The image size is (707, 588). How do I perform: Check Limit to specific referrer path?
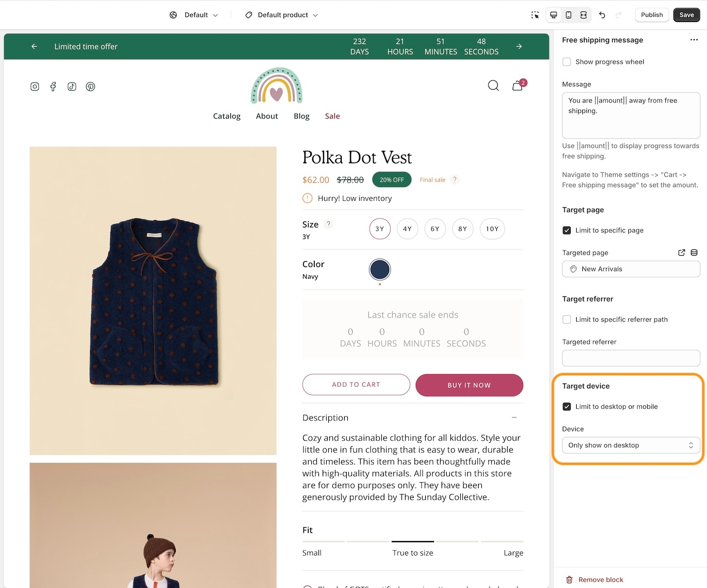567,320
